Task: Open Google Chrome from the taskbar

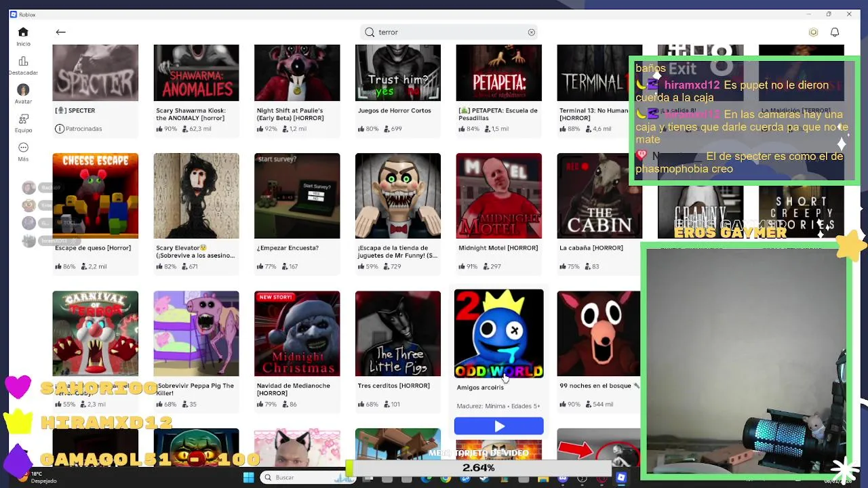Action: click(446, 479)
